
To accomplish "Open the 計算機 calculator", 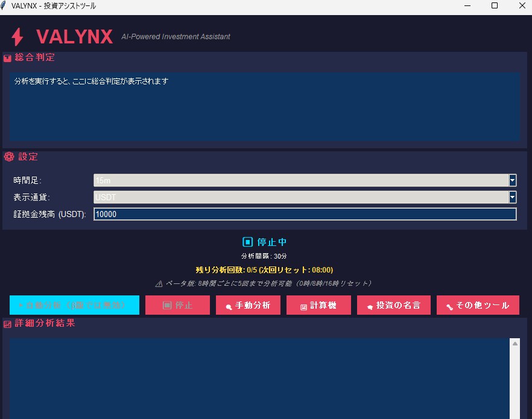I will (x=318, y=305).
